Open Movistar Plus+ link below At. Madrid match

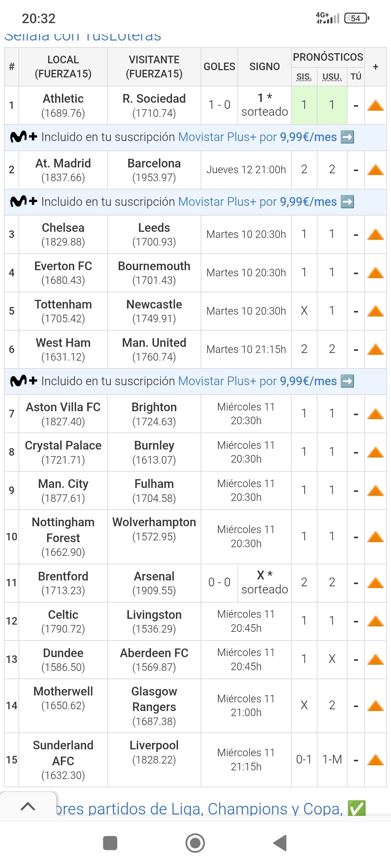coord(257,202)
